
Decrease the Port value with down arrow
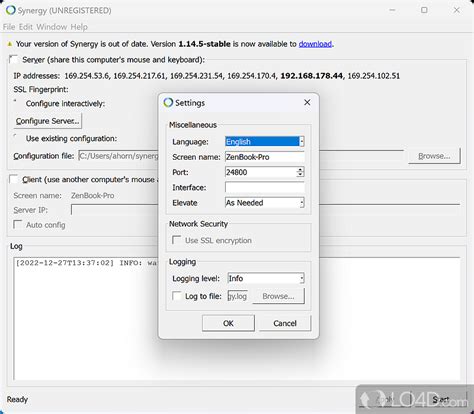300,175
